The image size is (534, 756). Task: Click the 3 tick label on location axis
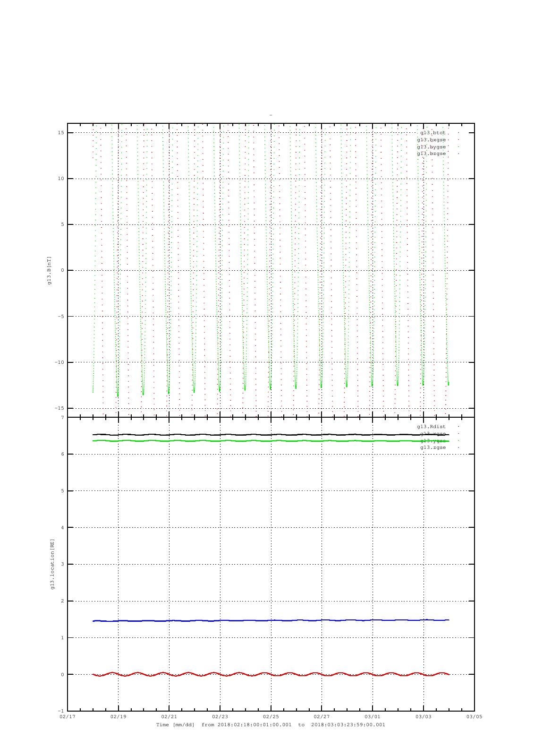point(62,564)
